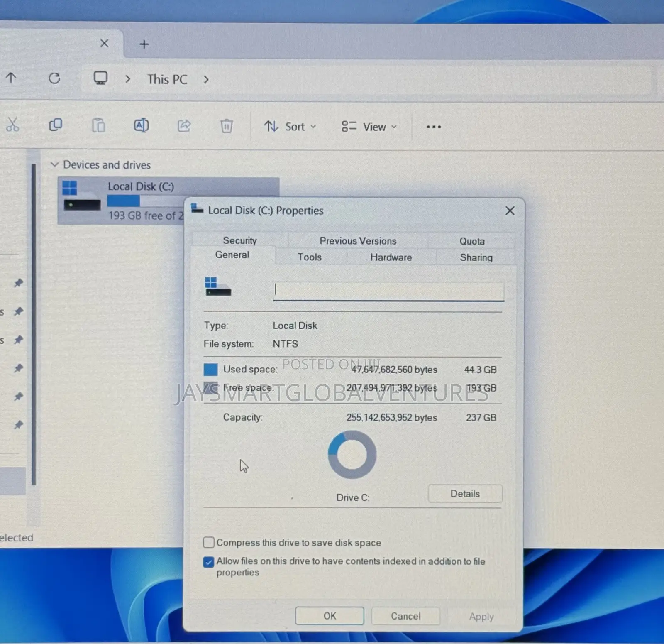The height and width of the screenshot is (644, 664).
Task: Click the NTFS file system value
Action: pos(285,344)
